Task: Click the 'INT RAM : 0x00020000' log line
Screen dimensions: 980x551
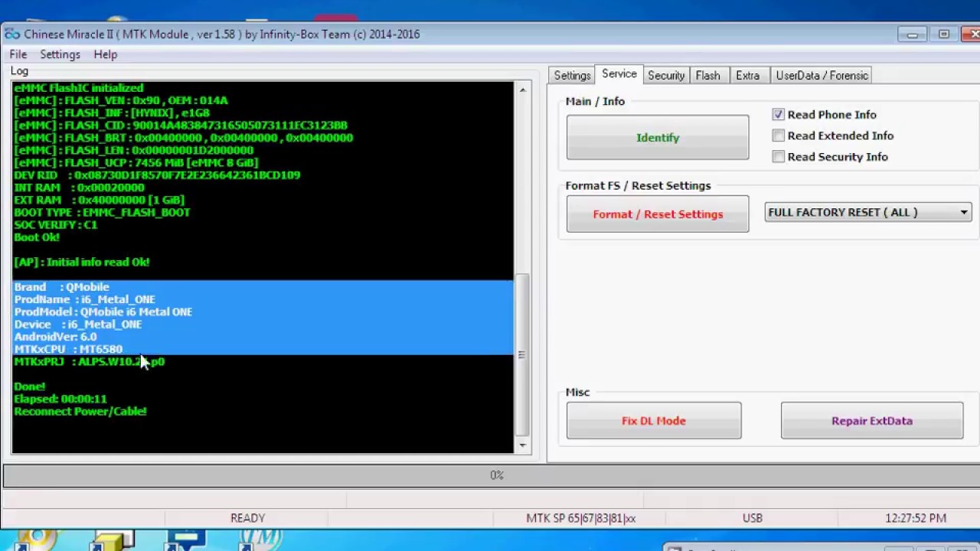Action: [79, 187]
